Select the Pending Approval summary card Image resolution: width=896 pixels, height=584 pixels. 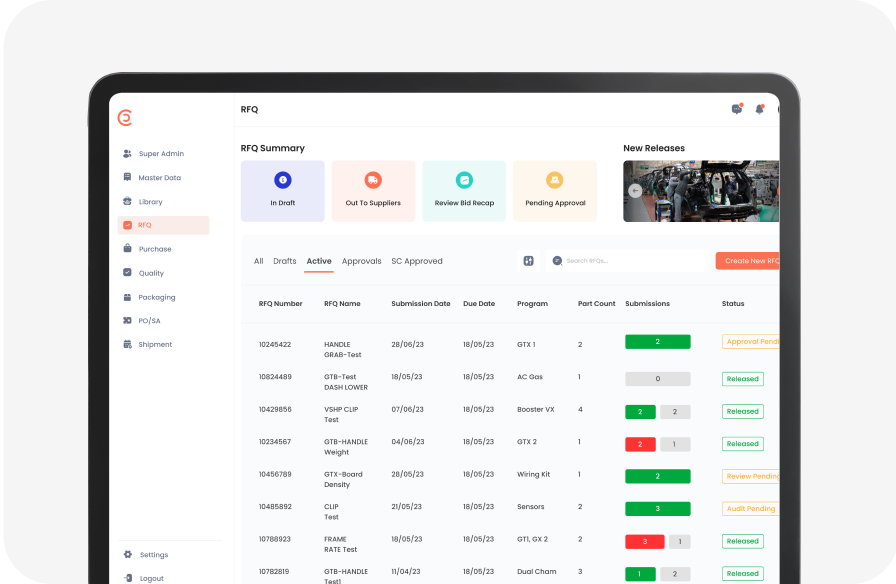pyautogui.click(x=555, y=191)
